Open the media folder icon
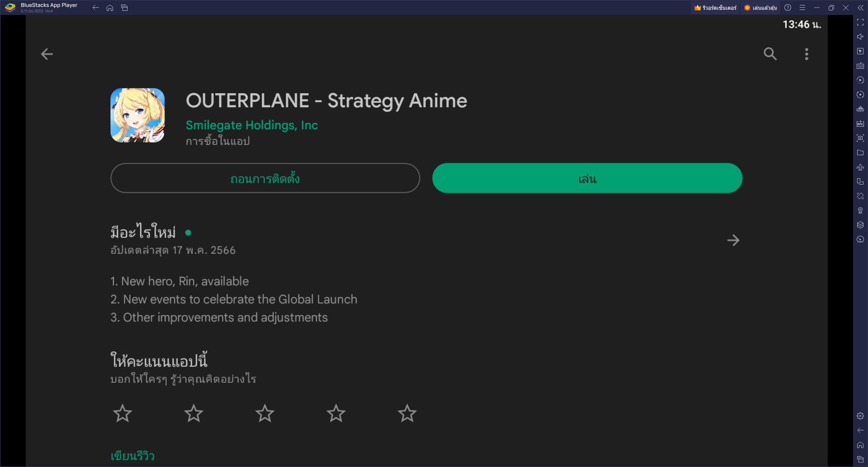Viewport: 868px width, 467px height. click(x=860, y=152)
